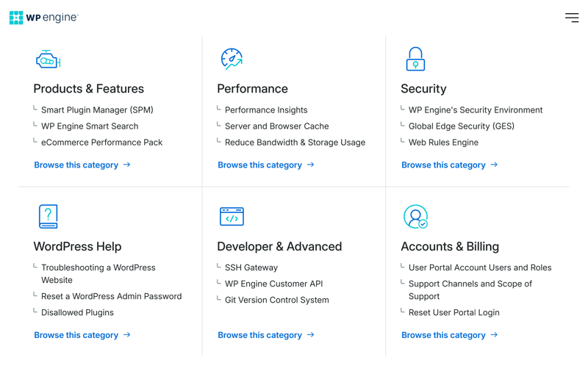The width and height of the screenshot is (588, 385).
Task: Open Global Edge Security (GES) article
Action: click(462, 126)
